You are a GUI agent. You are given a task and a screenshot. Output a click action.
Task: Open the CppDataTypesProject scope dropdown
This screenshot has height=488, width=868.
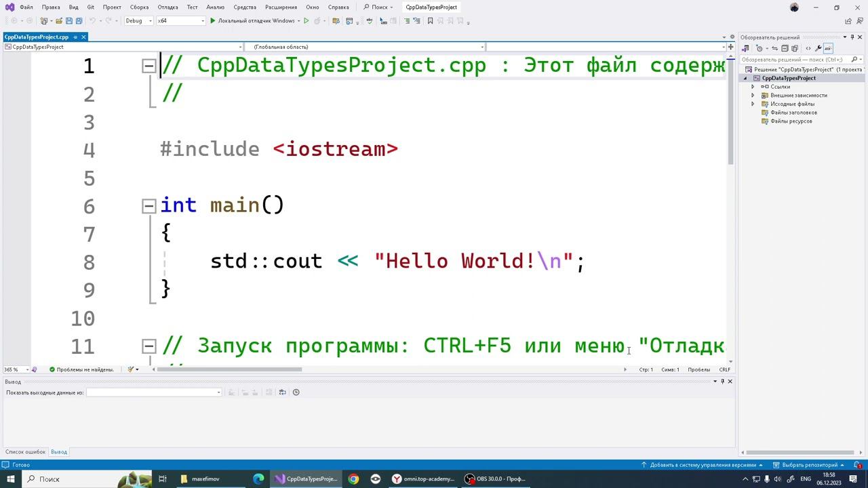pyautogui.click(x=123, y=47)
